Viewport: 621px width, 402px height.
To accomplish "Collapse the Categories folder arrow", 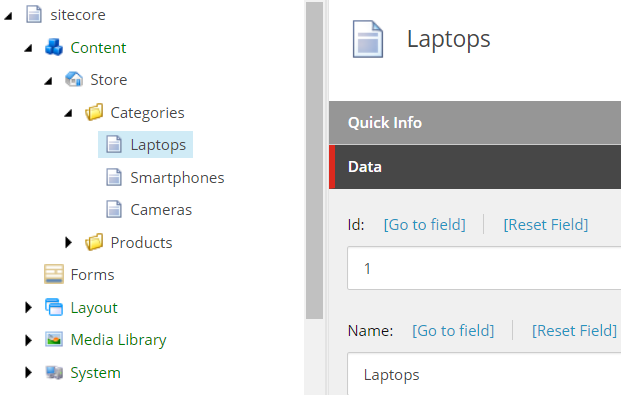I will point(68,113).
